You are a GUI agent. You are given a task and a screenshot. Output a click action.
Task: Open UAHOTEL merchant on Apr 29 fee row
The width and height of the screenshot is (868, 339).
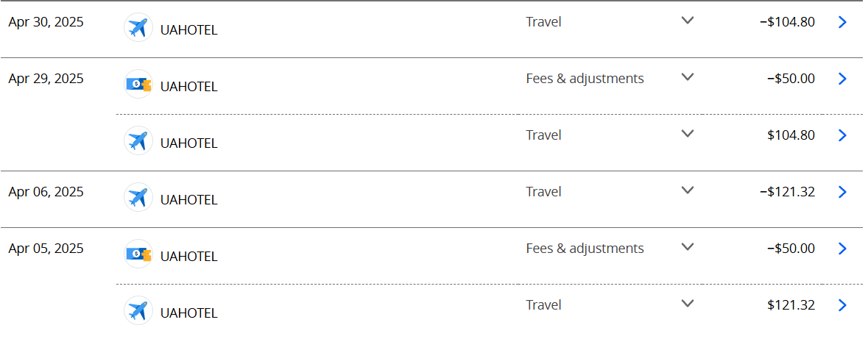[x=189, y=87]
